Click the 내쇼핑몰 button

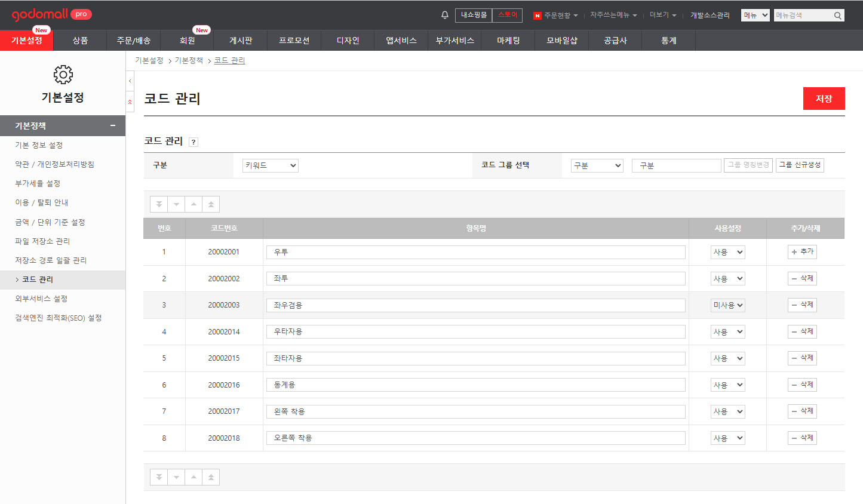pos(474,15)
